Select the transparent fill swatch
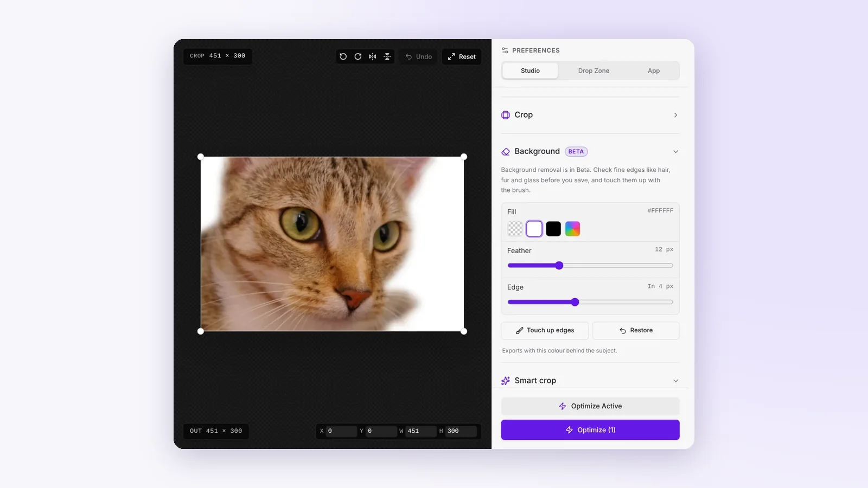 [515, 229]
